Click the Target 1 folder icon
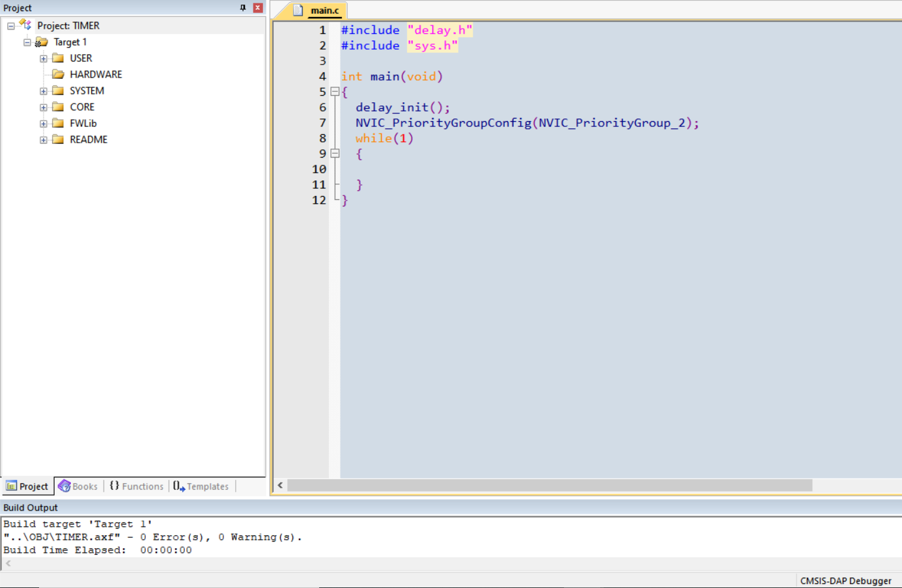Screen dimensions: 902x588 (41, 42)
